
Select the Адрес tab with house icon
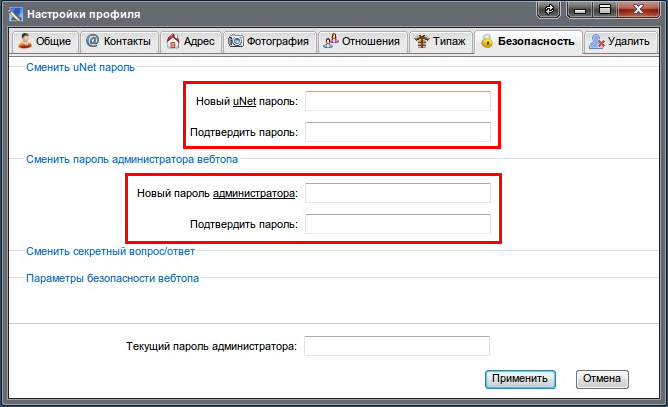coord(188,42)
